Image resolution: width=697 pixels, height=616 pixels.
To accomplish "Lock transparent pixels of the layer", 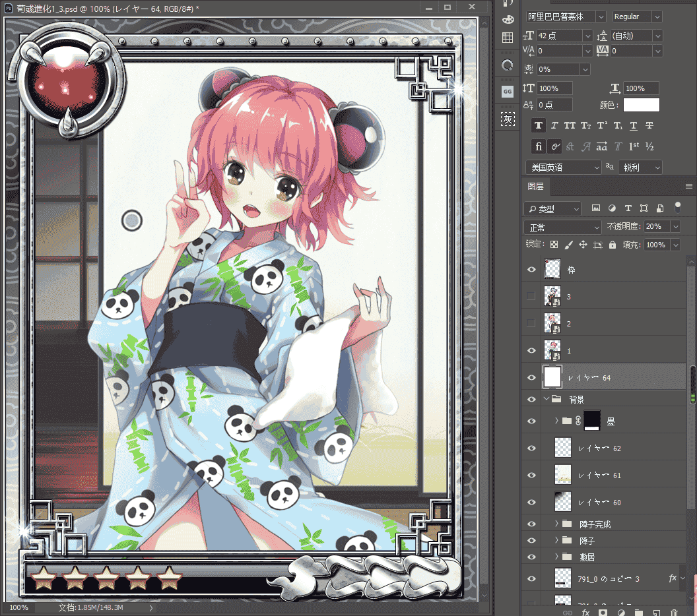I will click(554, 245).
